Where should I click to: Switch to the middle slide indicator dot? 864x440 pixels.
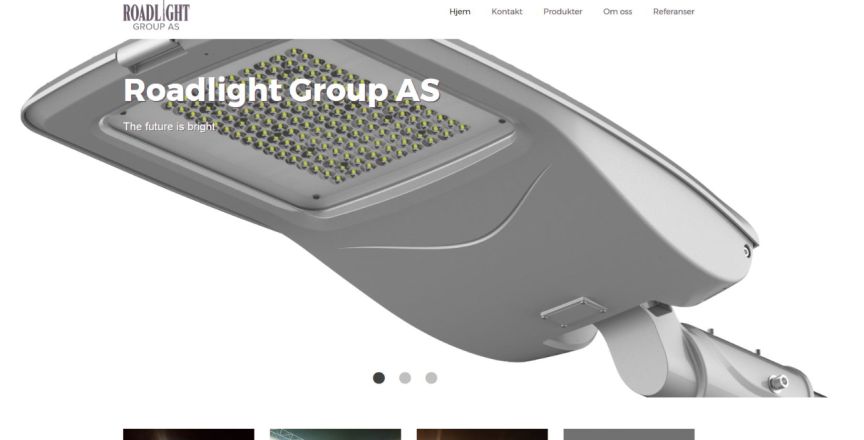point(405,378)
